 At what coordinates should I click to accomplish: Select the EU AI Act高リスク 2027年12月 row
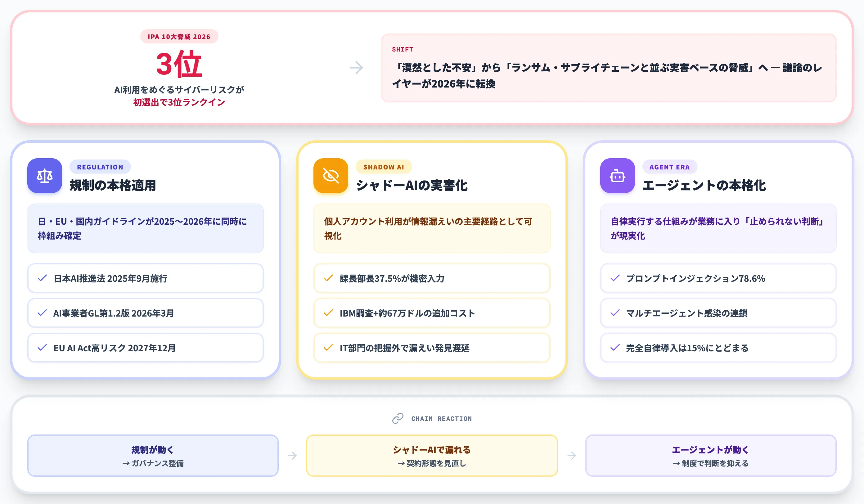(x=145, y=348)
